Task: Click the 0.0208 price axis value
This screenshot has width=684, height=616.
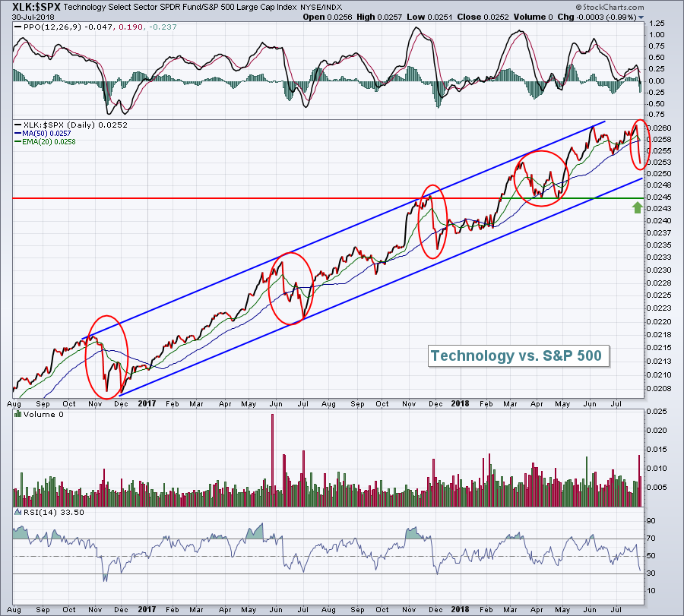Action: pos(659,388)
